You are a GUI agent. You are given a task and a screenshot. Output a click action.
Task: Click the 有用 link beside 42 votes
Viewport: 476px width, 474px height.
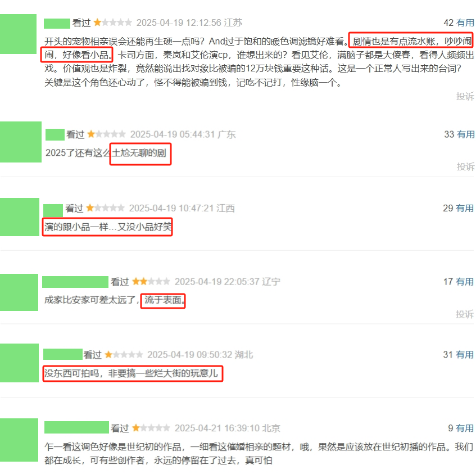pyautogui.click(x=465, y=23)
